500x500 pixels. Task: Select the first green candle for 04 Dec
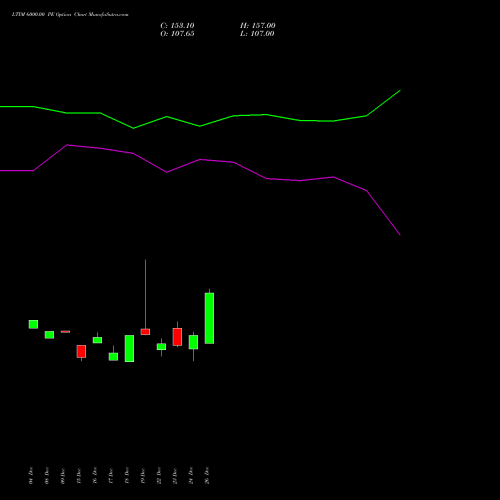(33, 324)
